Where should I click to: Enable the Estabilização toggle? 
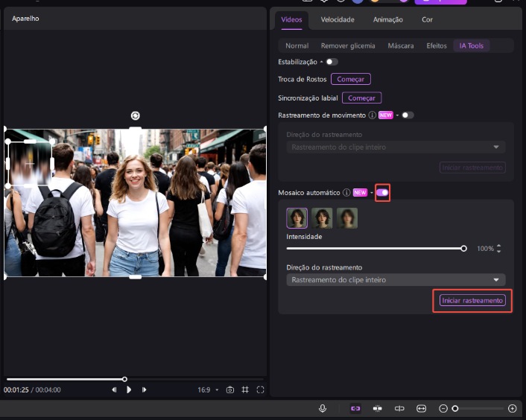coord(332,62)
